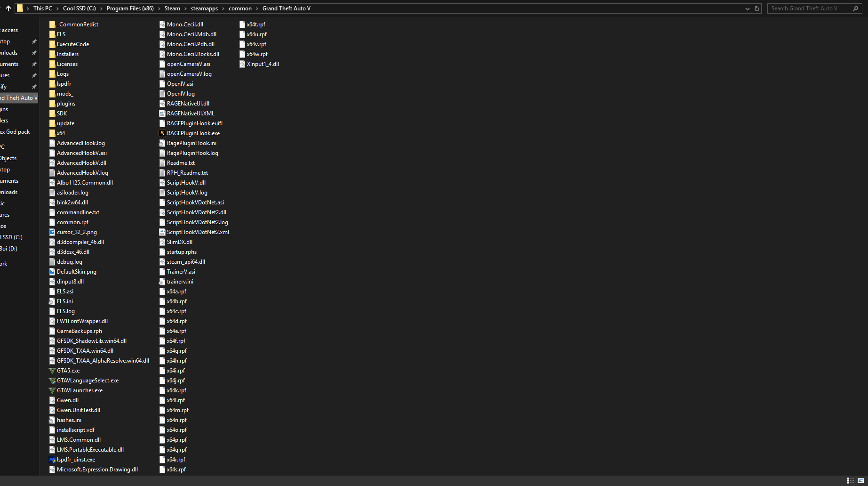This screenshot has height=486, width=868.
Task: Navigate to This PC breadcrumb
Action: coord(43,8)
